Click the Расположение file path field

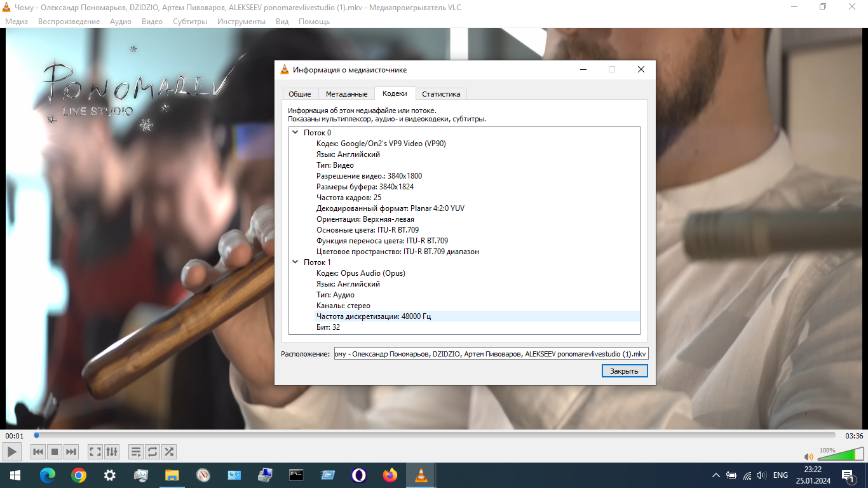tap(491, 354)
